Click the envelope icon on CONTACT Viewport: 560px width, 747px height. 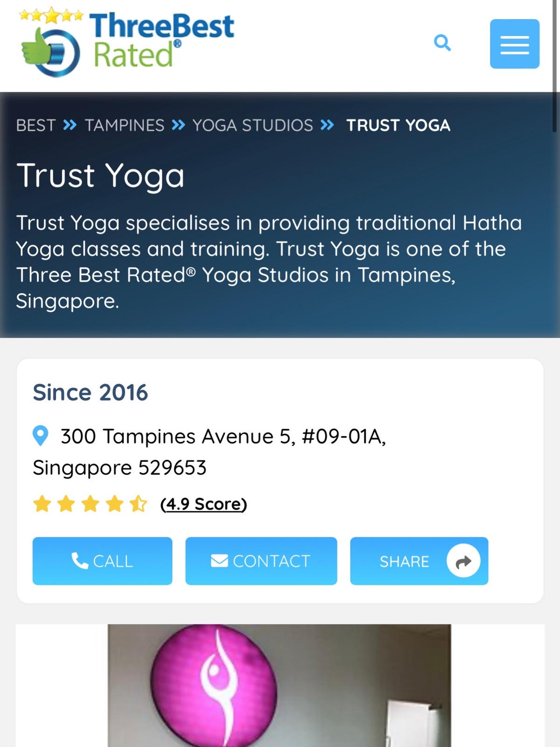[219, 561]
